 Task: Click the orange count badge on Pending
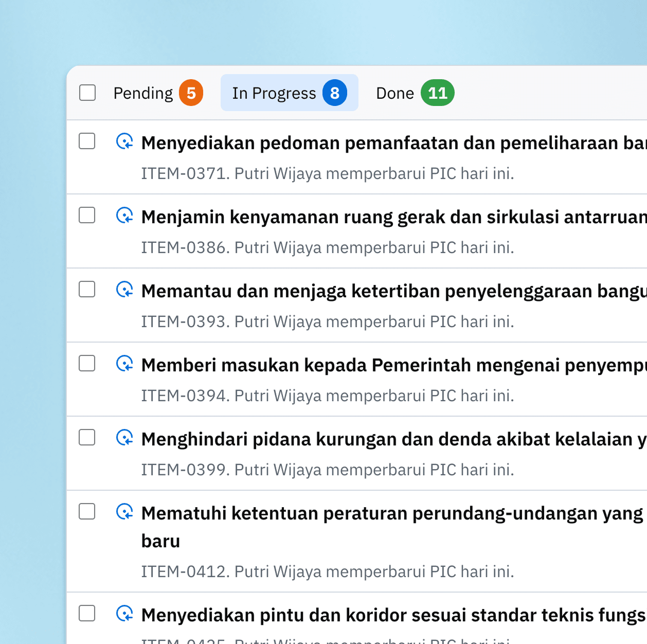pos(192,93)
